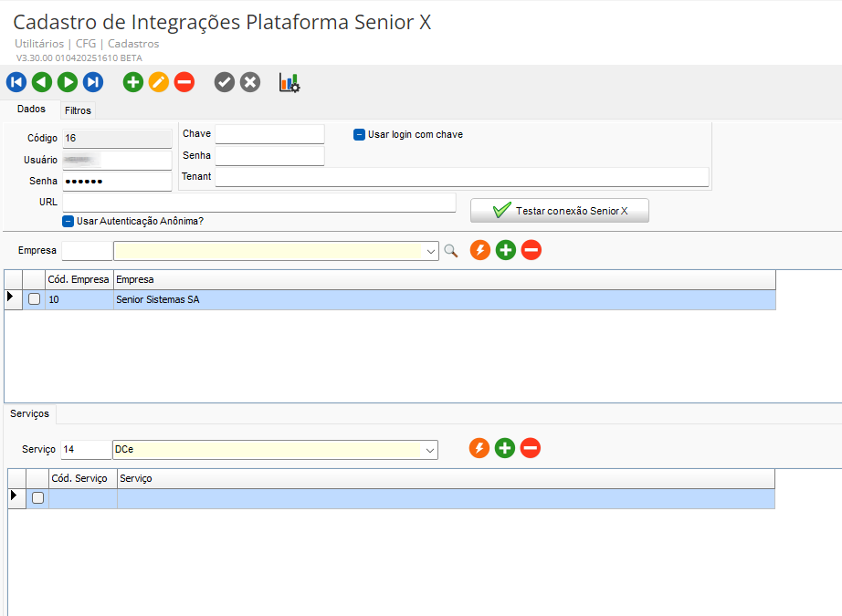Go to the previous record
The width and height of the screenshot is (842, 616).
click(42, 83)
